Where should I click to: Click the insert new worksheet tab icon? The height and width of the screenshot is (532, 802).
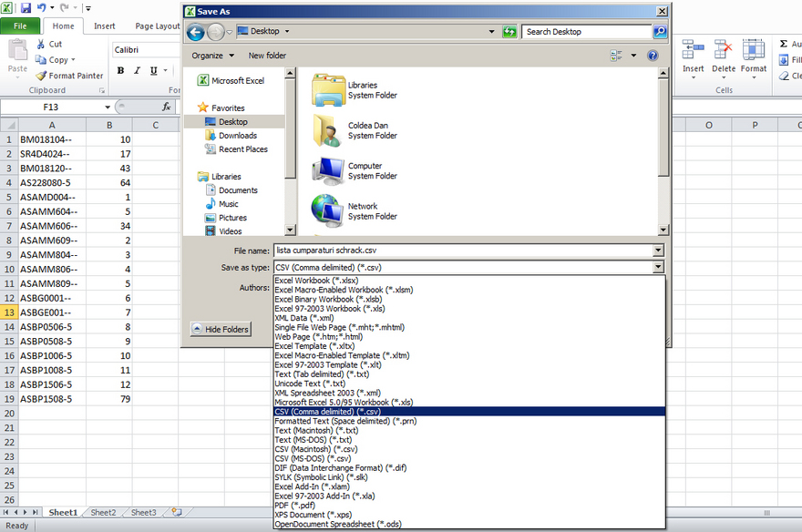(x=177, y=512)
